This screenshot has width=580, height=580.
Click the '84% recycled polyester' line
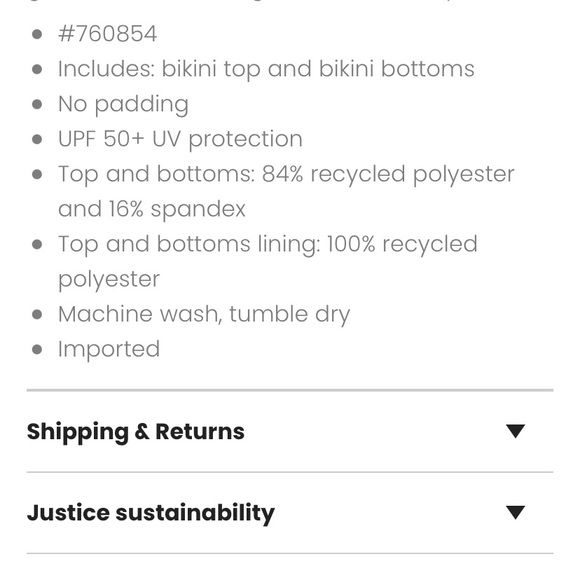286,174
